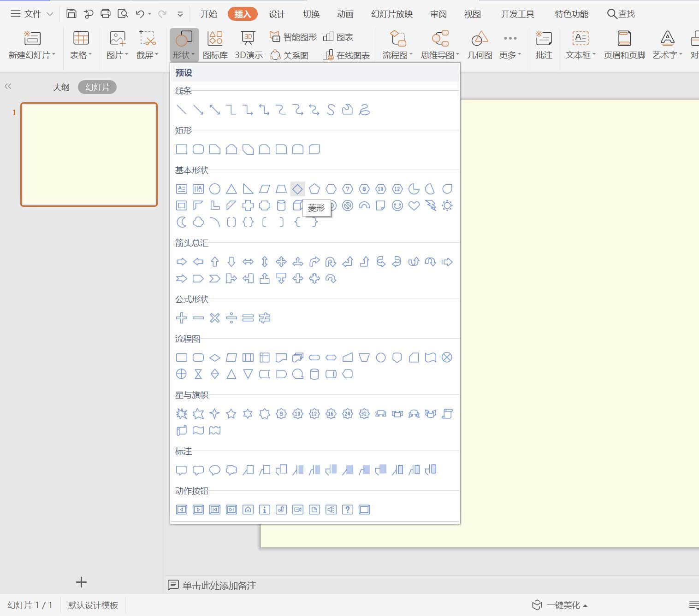Select the oval shape in 基本形状
The height and width of the screenshot is (616, 699).
coord(215,189)
